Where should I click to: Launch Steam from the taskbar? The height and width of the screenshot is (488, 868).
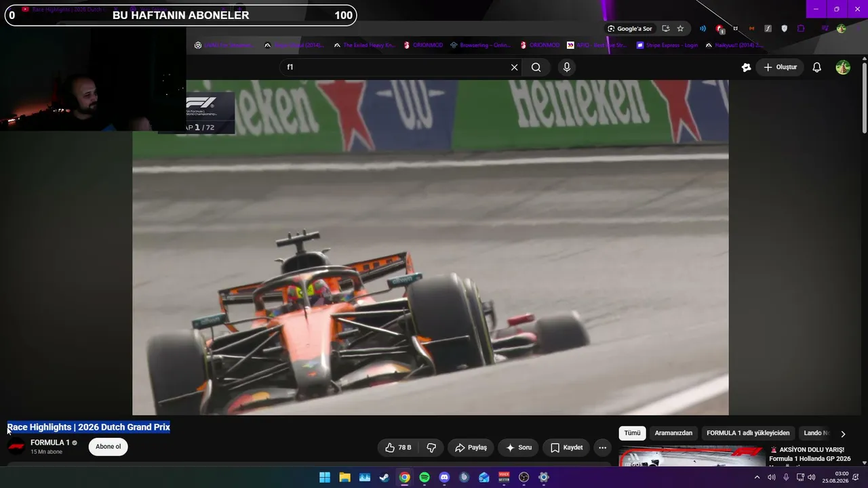coord(384,477)
